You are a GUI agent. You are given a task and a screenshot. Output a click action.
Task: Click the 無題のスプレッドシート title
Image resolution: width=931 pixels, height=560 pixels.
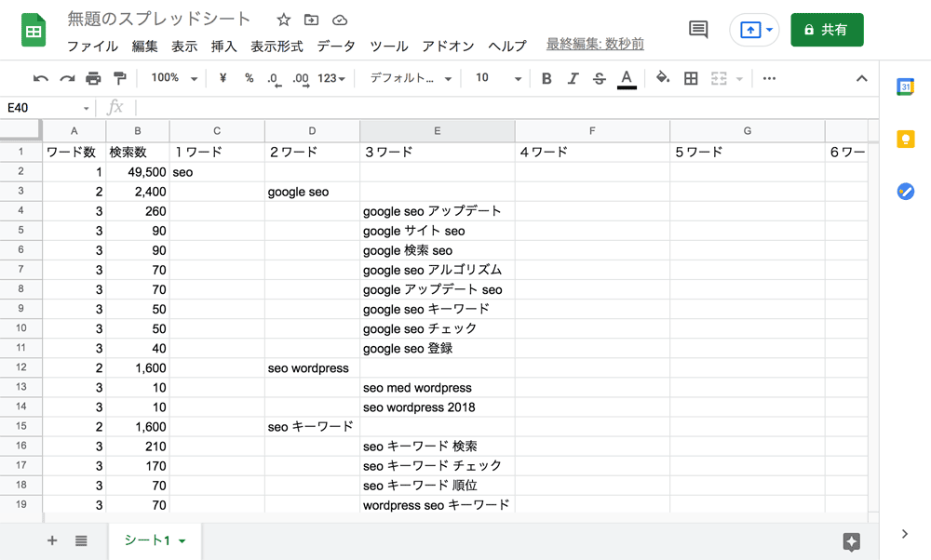pos(158,19)
